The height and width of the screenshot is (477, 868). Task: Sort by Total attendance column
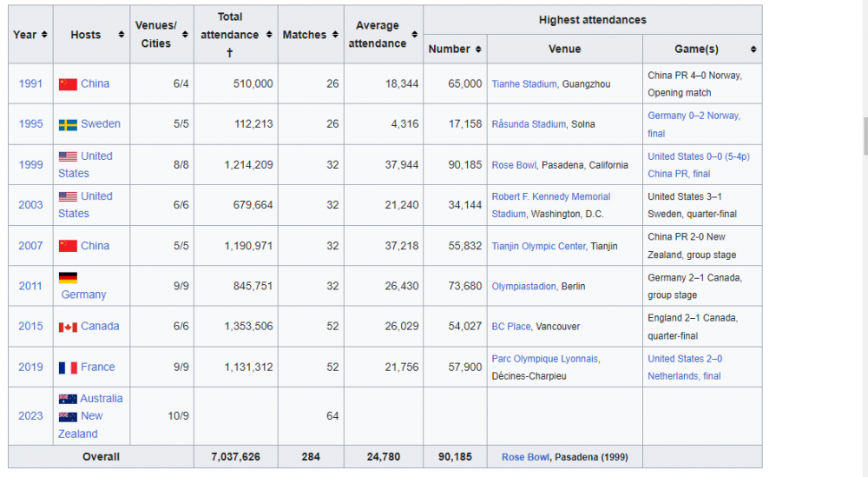point(230,35)
